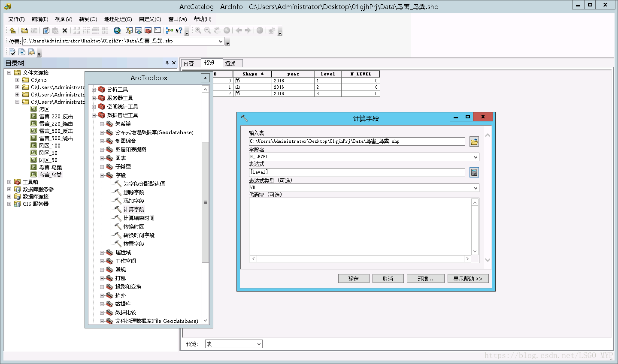Open the field name N_LEVEL dropdown
618x364 pixels.
(x=476, y=157)
